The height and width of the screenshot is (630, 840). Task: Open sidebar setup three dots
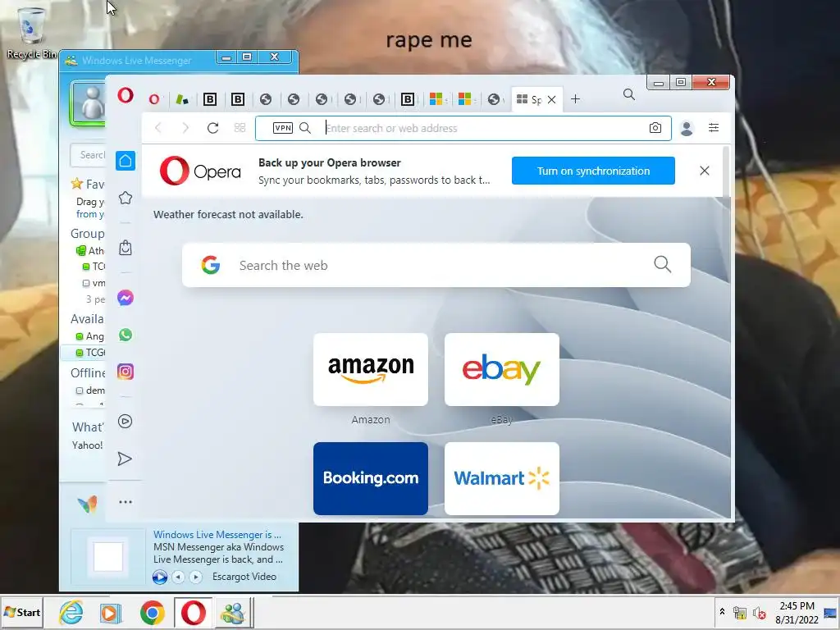(126, 502)
